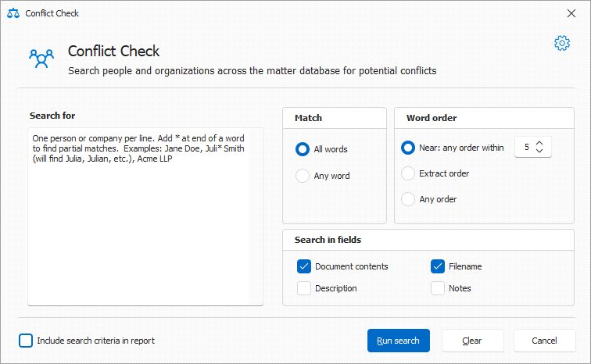
Task: Close the Conflict Check window
Action: (x=571, y=13)
